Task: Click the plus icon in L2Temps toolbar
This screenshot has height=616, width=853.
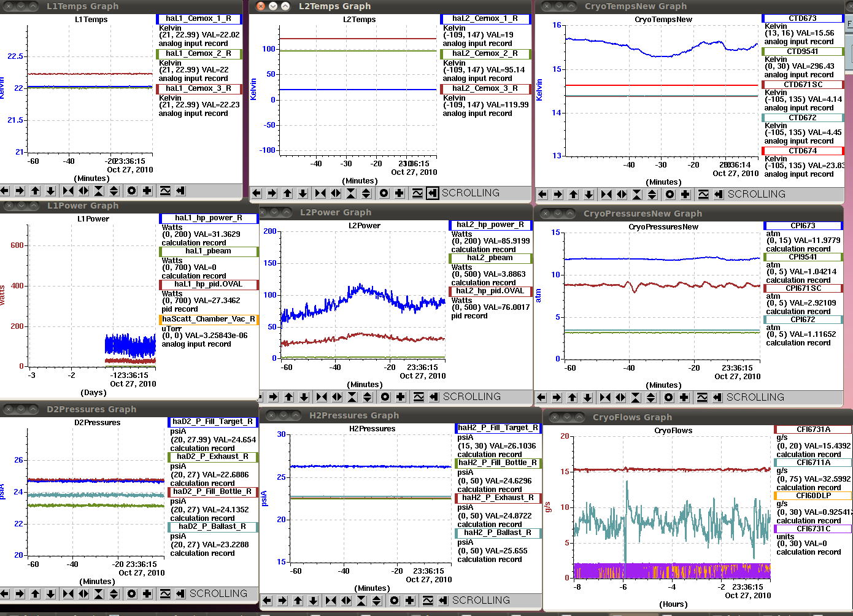Action: click(399, 193)
